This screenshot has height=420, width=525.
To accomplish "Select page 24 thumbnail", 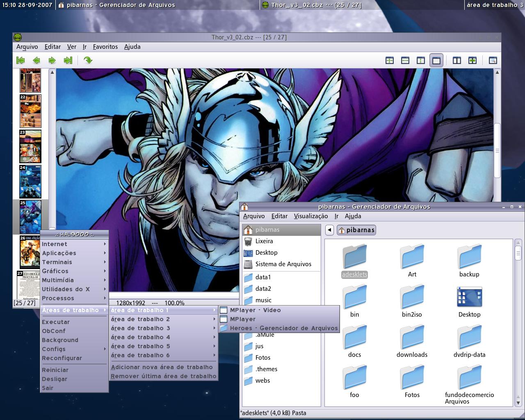I will (30, 182).
